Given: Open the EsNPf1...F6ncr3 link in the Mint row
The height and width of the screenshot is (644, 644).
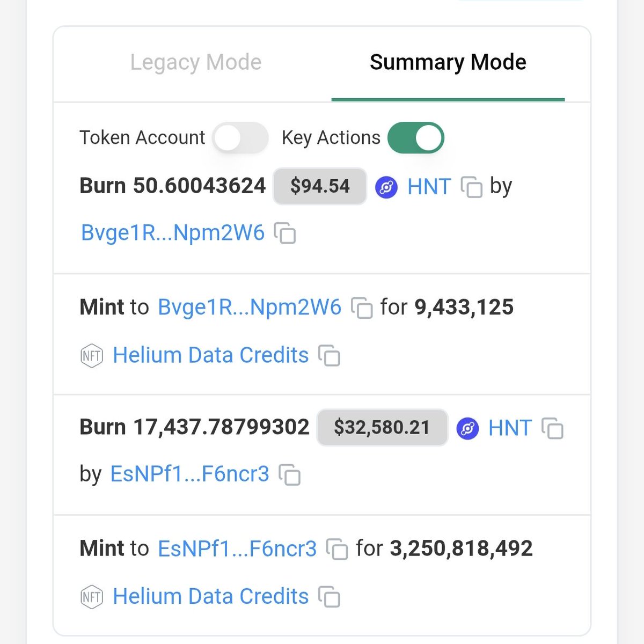Looking at the screenshot, I should pyautogui.click(x=237, y=548).
